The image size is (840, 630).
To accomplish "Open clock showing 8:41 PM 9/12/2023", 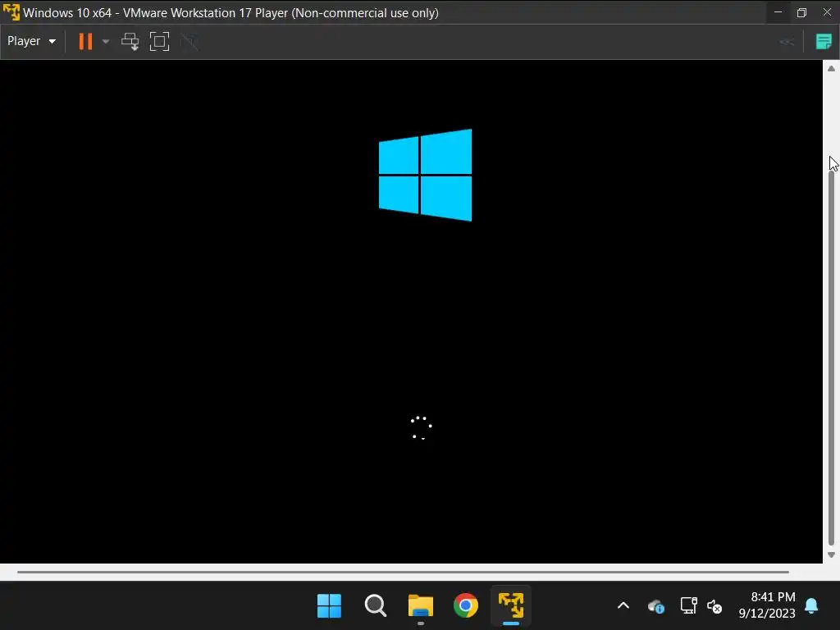I will 767,605.
